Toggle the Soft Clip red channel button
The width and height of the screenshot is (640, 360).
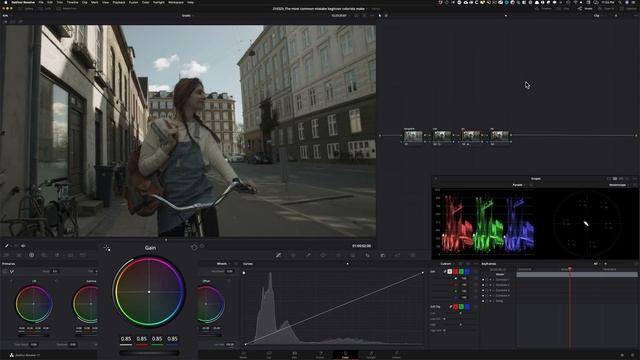click(456, 307)
